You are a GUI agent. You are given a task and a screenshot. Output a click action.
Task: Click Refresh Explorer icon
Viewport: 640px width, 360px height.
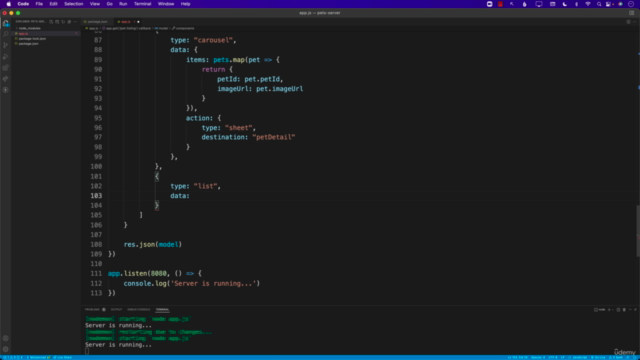coord(63,22)
